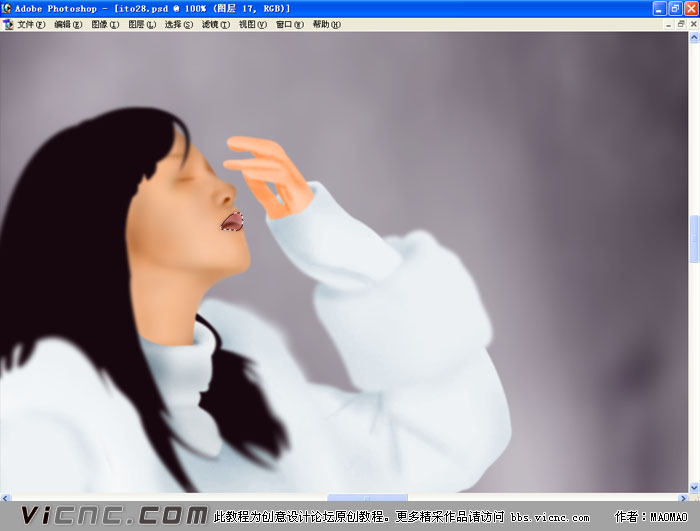Click the vertical scrollbar up arrow
Screen dimensions: 700x531
point(694,38)
